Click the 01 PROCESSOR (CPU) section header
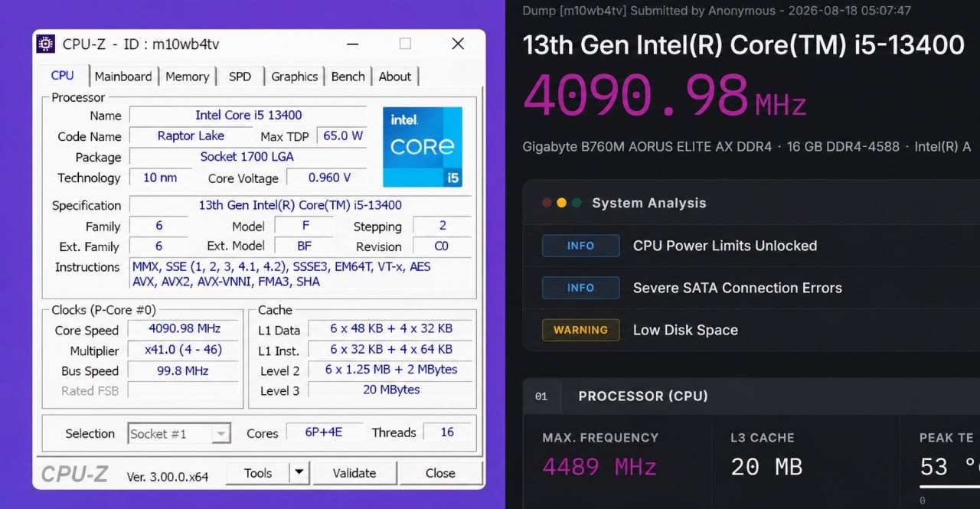This screenshot has width=980, height=509. click(751, 396)
